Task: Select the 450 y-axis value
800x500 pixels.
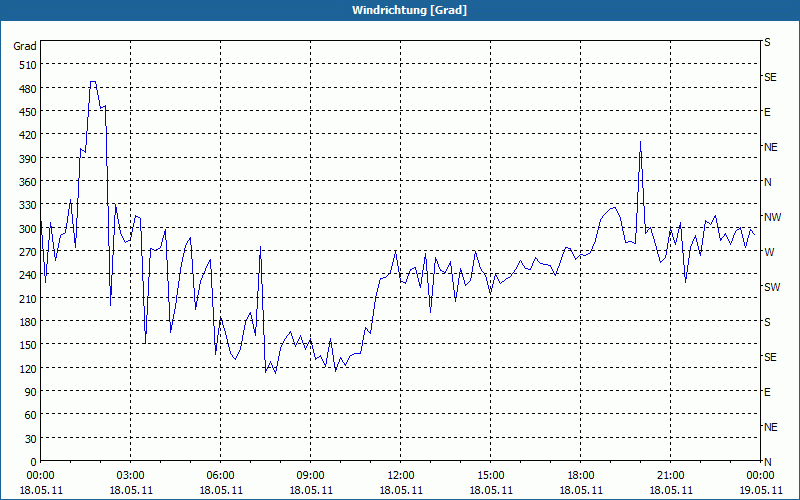Action: pyautogui.click(x=28, y=112)
